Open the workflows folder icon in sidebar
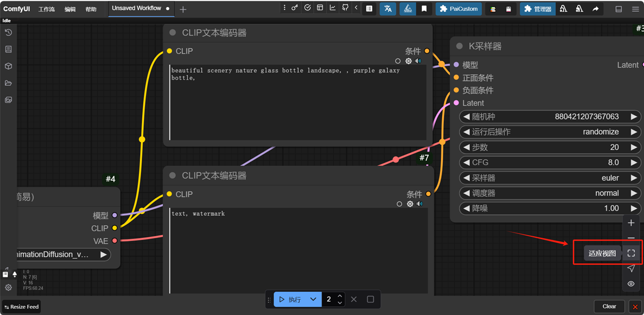The image size is (644, 315). point(8,83)
